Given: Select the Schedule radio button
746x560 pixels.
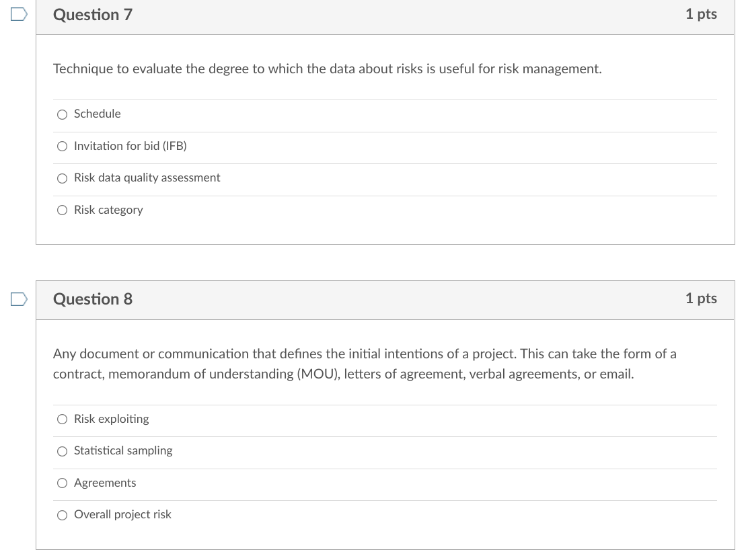Looking at the screenshot, I should point(62,114).
